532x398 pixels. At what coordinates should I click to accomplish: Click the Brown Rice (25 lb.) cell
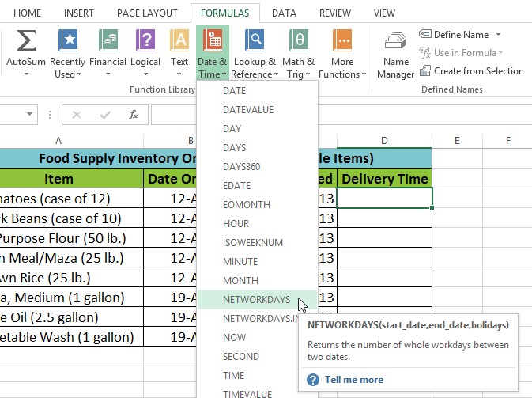[71, 278]
